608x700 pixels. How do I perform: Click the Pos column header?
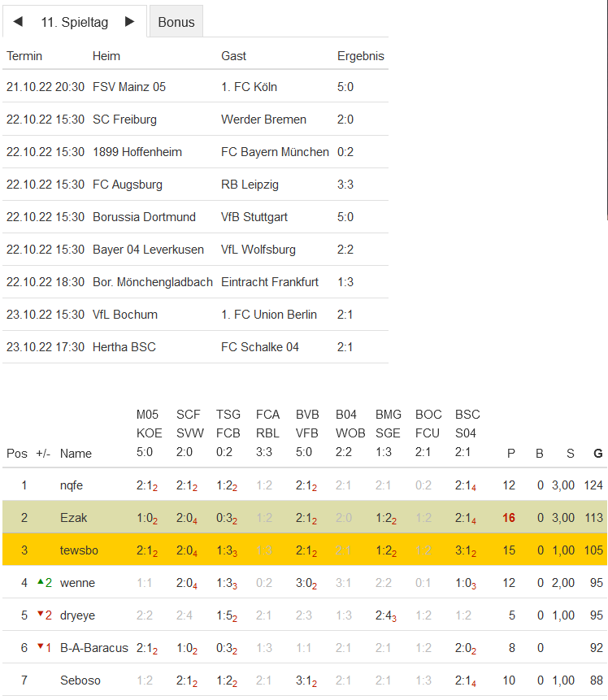(x=16, y=454)
